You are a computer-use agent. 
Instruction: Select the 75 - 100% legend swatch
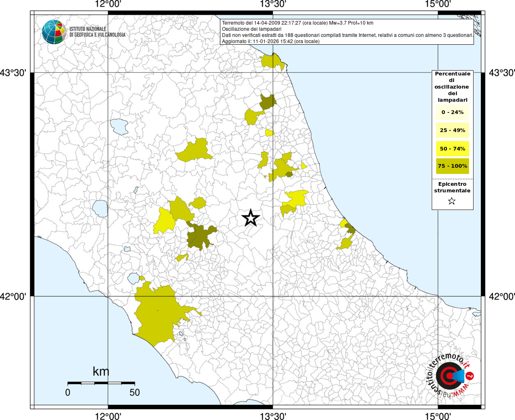pos(452,166)
